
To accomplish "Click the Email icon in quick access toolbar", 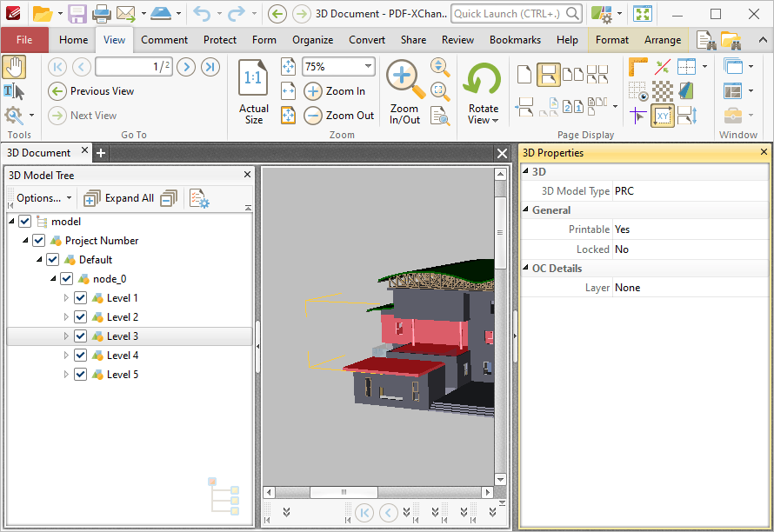I will click(x=126, y=14).
